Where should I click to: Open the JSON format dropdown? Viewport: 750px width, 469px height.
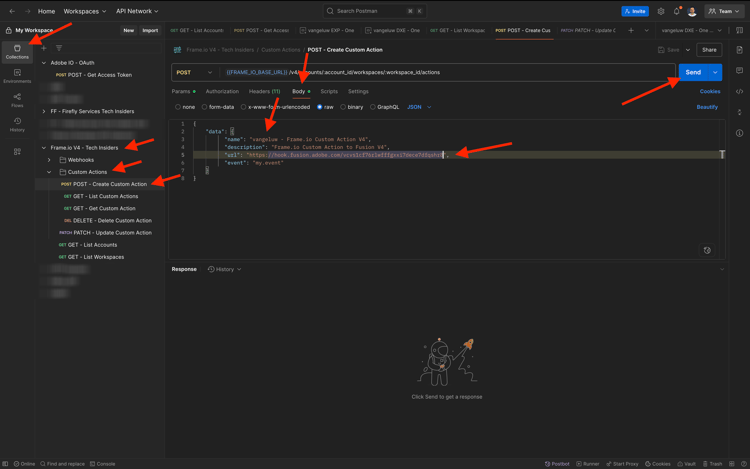tap(419, 107)
